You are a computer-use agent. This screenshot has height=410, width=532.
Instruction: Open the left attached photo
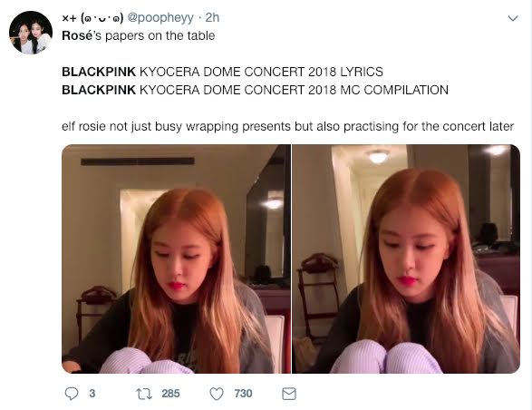click(176, 259)
